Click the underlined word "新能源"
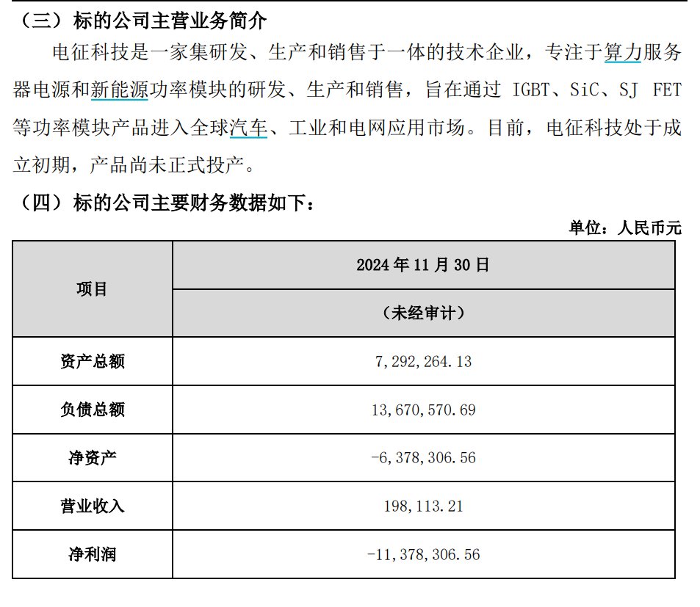 point(120,90)
